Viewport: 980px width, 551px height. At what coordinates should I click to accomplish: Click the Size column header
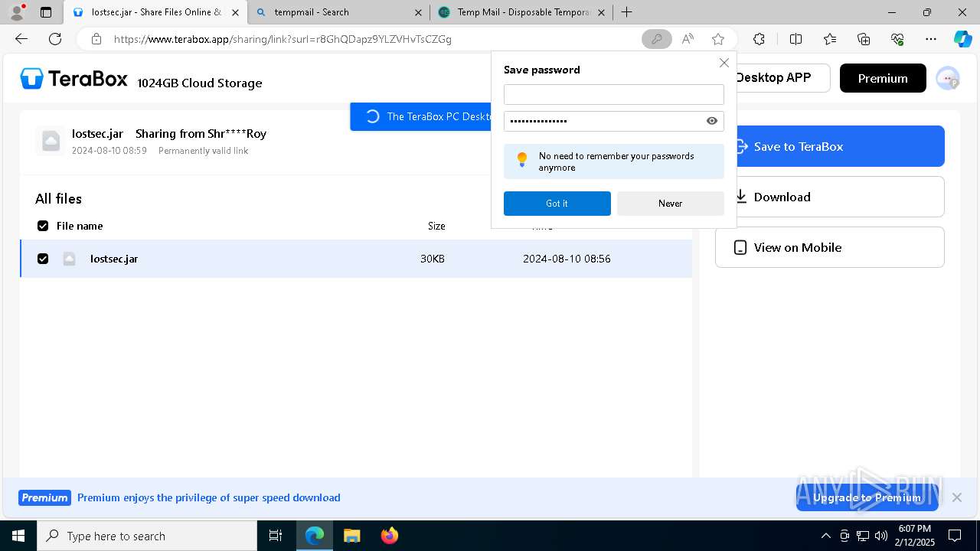coord(436,226)
